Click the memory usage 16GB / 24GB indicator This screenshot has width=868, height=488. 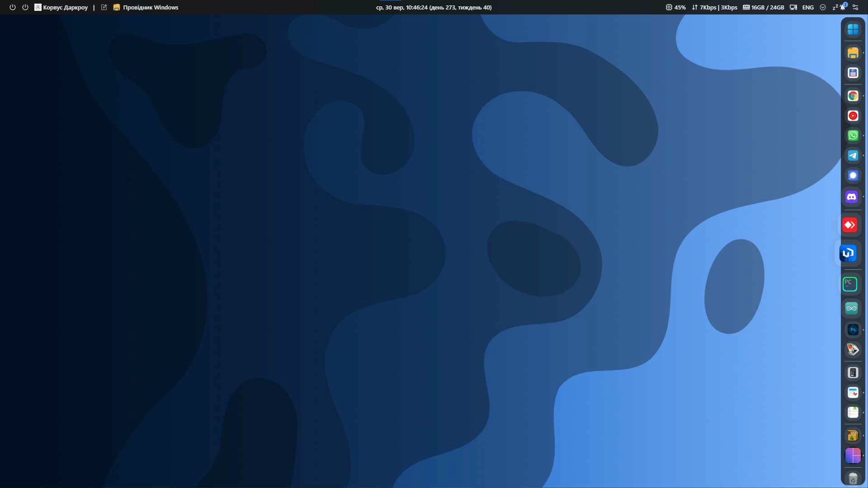click(x=763, y=7)
